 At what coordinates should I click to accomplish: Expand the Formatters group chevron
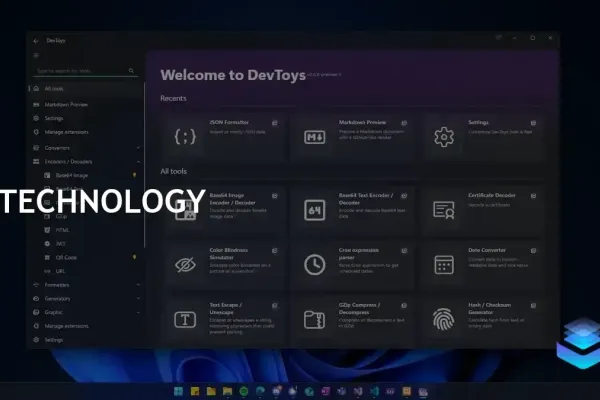(x=138, y=285)
